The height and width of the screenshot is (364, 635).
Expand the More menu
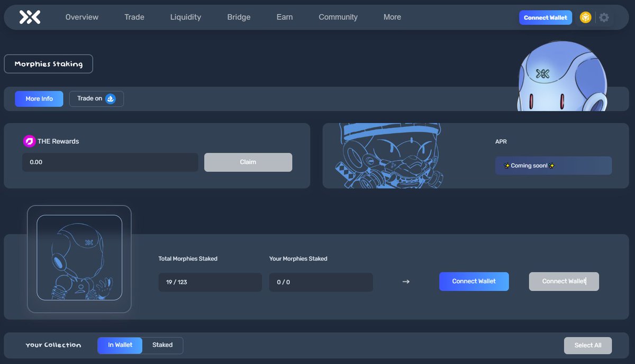[392, 17]
